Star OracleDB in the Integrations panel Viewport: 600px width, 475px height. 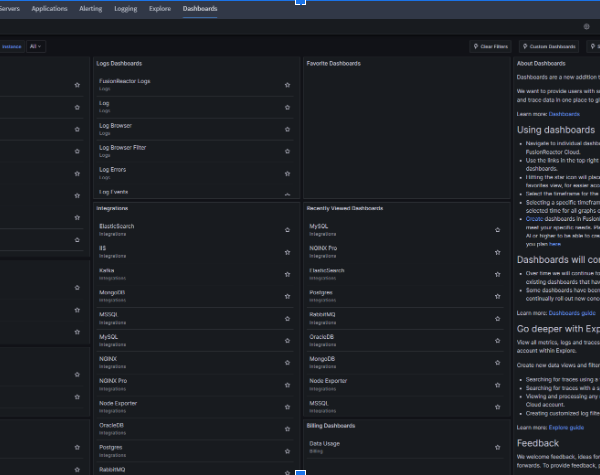point(287,429)
